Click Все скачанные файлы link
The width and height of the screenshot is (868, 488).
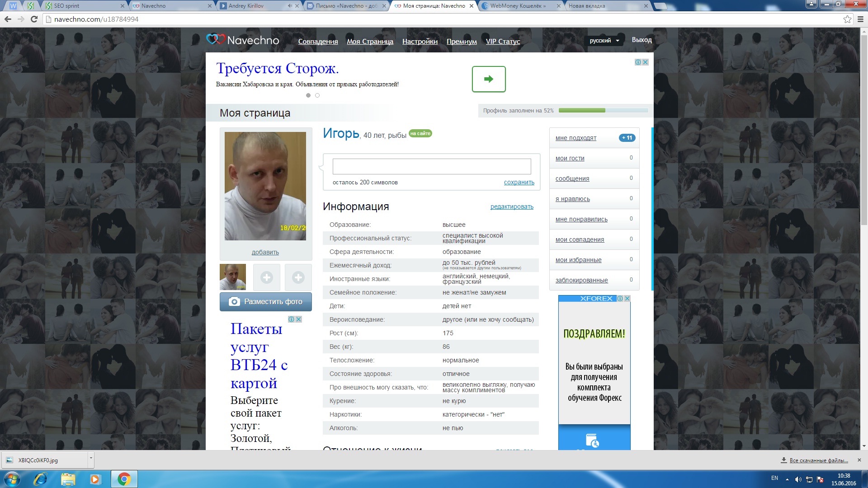pos(819,460)
